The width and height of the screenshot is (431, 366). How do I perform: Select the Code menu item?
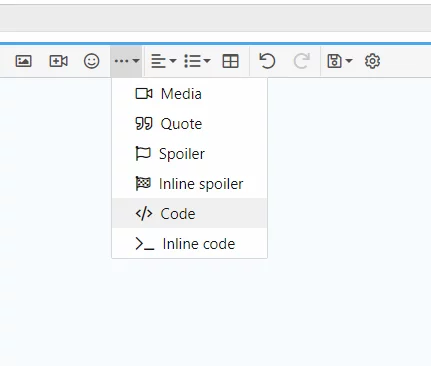tap(189, 213)
